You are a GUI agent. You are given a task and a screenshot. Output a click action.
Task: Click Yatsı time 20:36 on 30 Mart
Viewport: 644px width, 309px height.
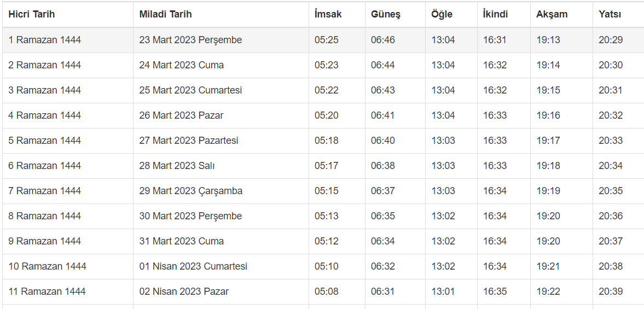(611, 216)
